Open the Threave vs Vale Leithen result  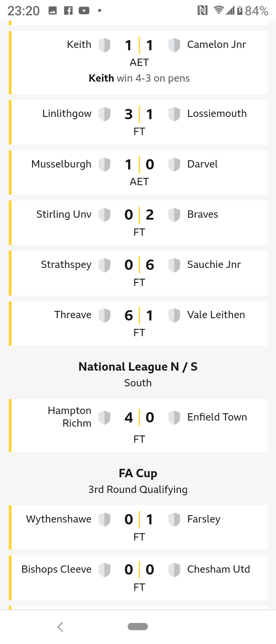(x=138, y=323)
